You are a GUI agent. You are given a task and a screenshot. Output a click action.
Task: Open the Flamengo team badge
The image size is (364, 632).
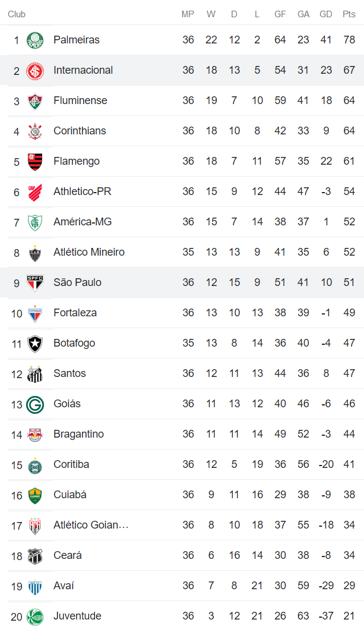[x=35, y=162]
